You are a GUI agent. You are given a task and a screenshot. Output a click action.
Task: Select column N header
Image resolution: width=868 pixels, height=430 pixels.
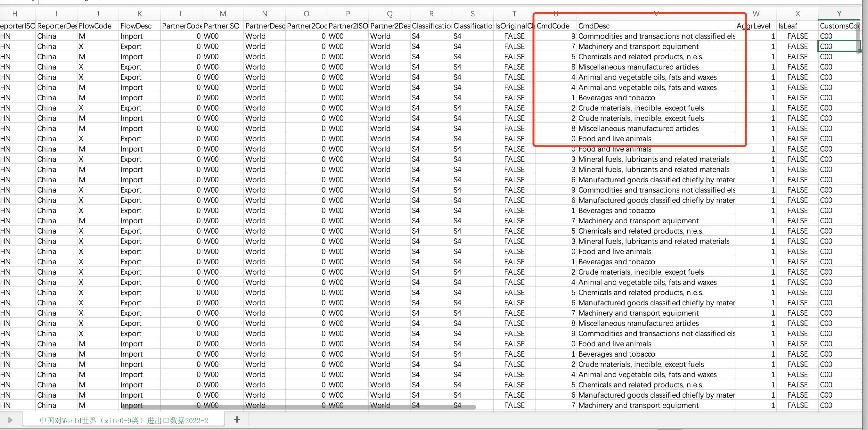[264, 13]
